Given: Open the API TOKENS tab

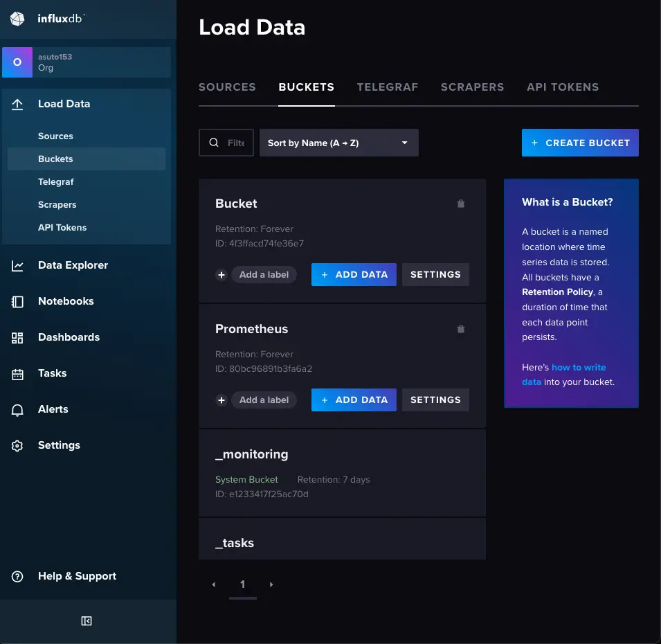Looking at the screenshot, I should coord(562,87).
